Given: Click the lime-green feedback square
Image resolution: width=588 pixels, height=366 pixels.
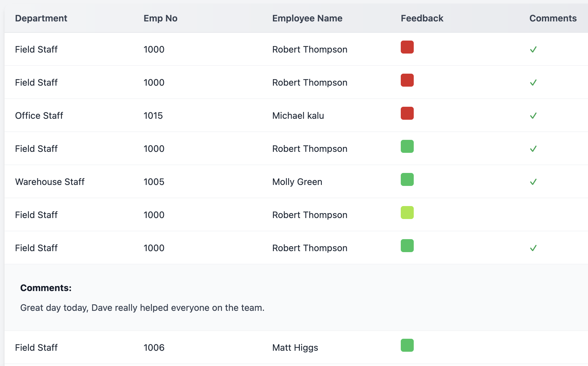Looking at the screenshot, I should click(x=407, y=213).
